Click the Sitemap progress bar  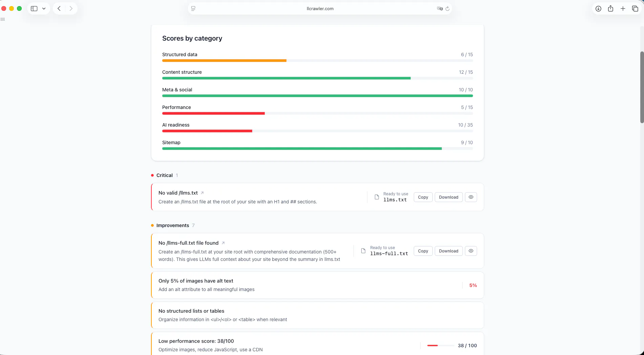[x=318, y=149]
